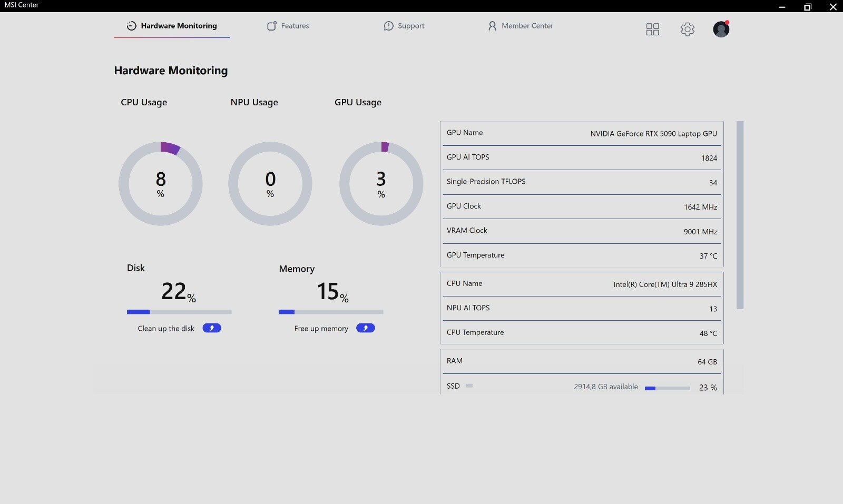Open the Support tab
The image size is (843, 504).
[x=404, y=26]
